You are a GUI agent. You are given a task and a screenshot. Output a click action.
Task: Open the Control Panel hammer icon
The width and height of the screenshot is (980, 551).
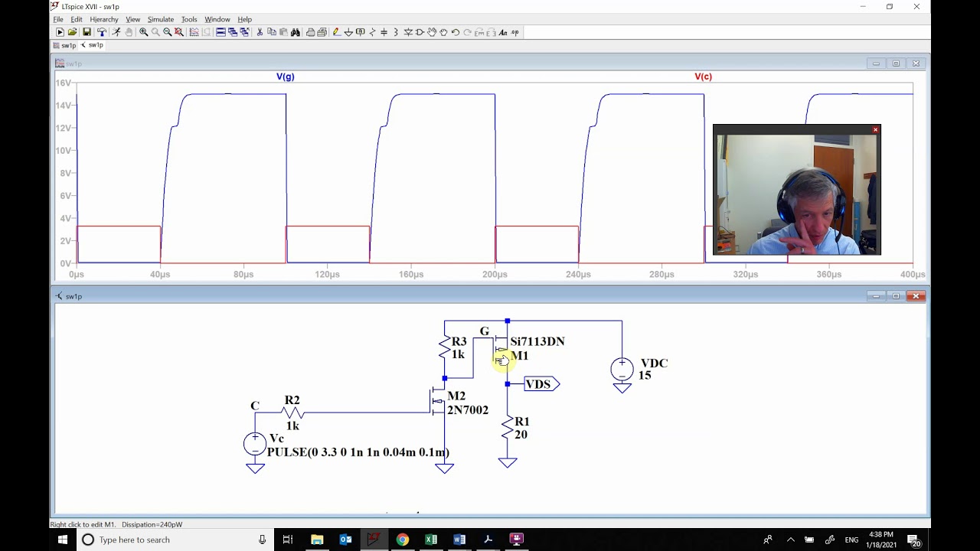pos(102,32)
